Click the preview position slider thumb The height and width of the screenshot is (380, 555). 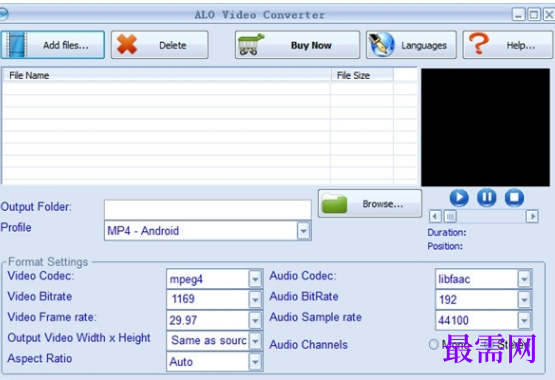pyautogui.click(x=450, y=216)
